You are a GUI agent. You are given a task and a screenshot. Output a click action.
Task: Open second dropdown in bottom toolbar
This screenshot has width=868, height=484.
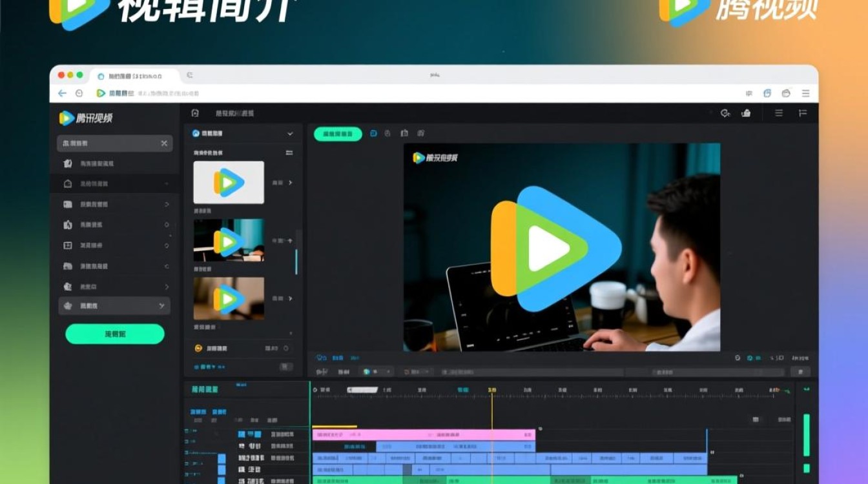[417, 372]
